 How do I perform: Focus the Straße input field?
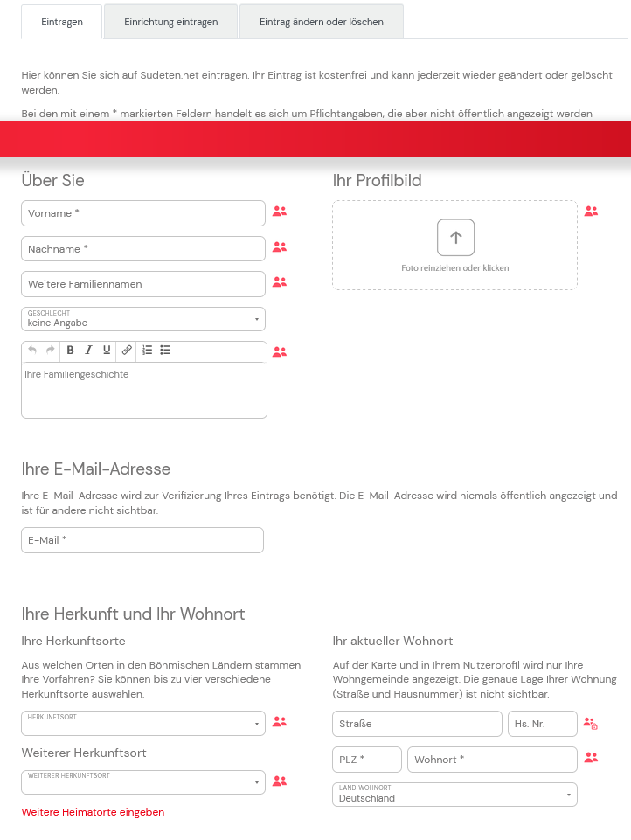click(417, 724)
